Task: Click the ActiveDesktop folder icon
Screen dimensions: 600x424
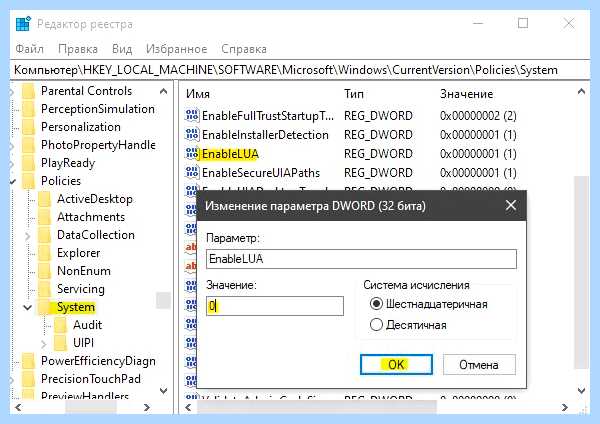Action: pos(44,199)
